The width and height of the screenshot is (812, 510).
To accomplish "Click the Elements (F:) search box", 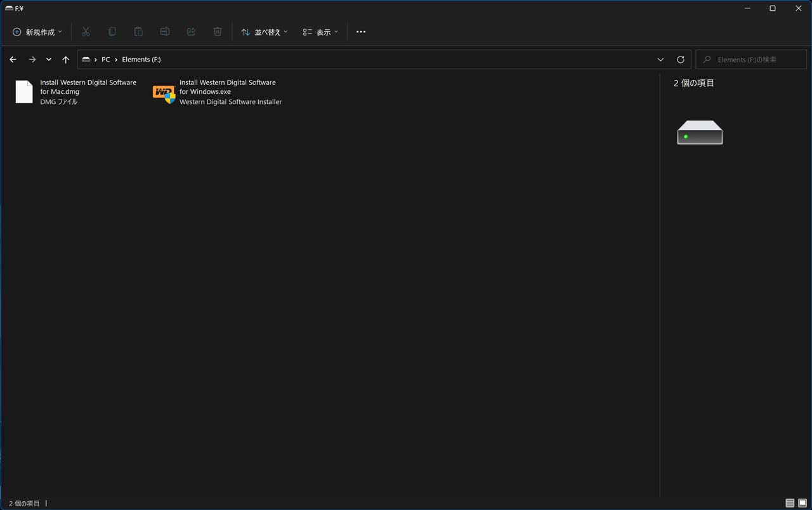I will tap(750, 60).
